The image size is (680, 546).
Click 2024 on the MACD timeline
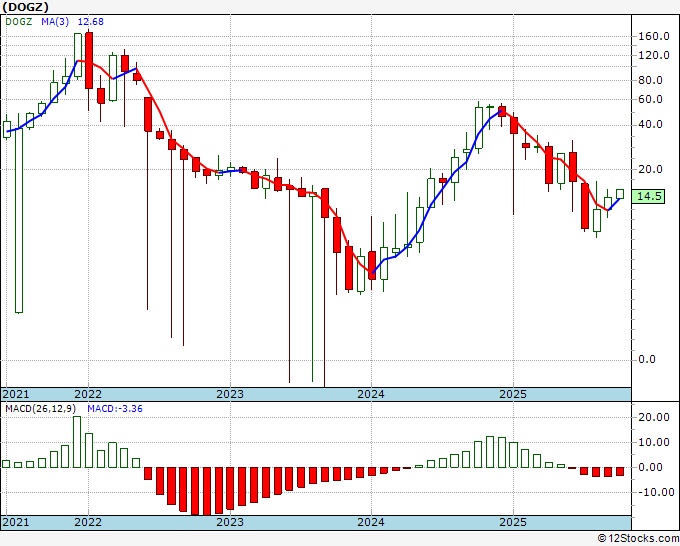[371, 522]
